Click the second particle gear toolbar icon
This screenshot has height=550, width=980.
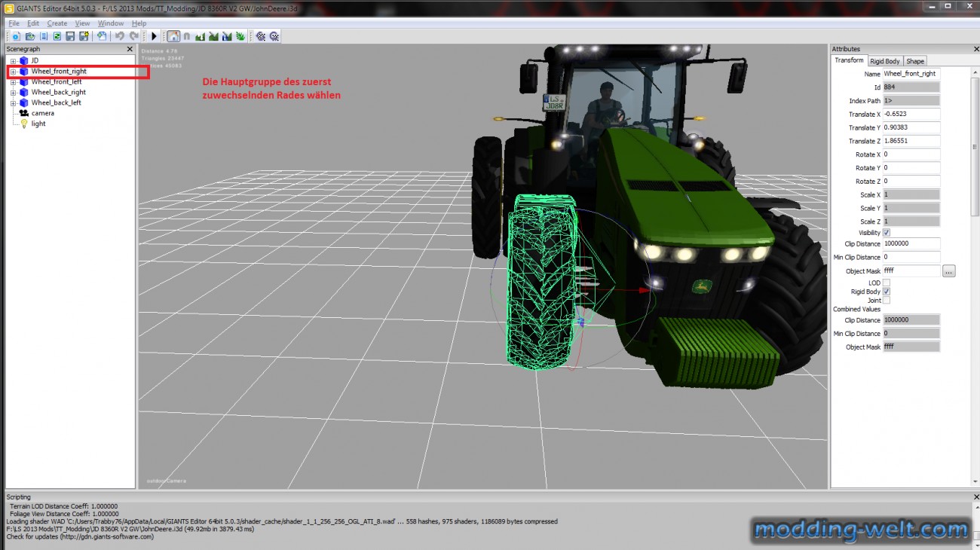point(274,36)
